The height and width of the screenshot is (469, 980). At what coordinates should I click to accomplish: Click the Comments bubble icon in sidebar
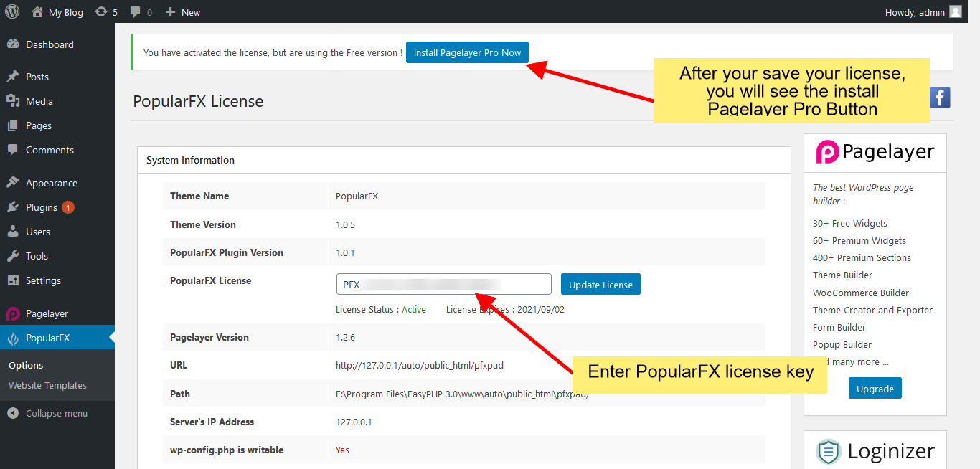pos(13,150)
